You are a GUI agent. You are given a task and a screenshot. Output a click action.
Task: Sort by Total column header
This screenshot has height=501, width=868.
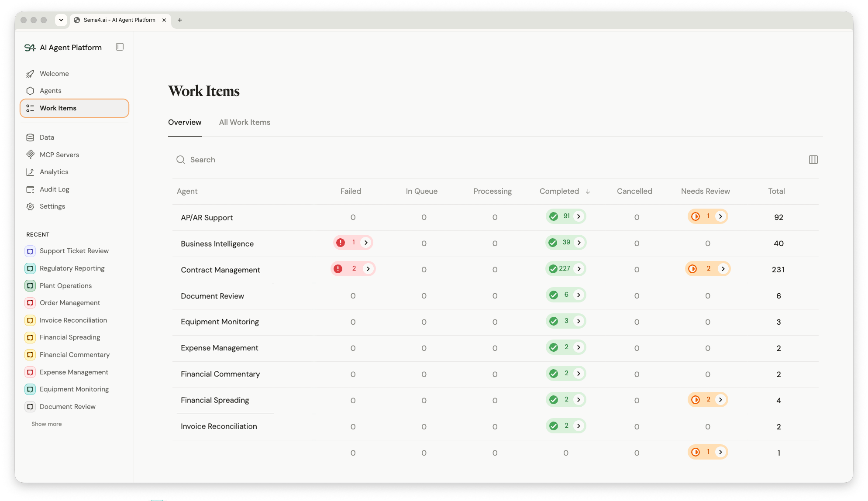pos(776,191)
